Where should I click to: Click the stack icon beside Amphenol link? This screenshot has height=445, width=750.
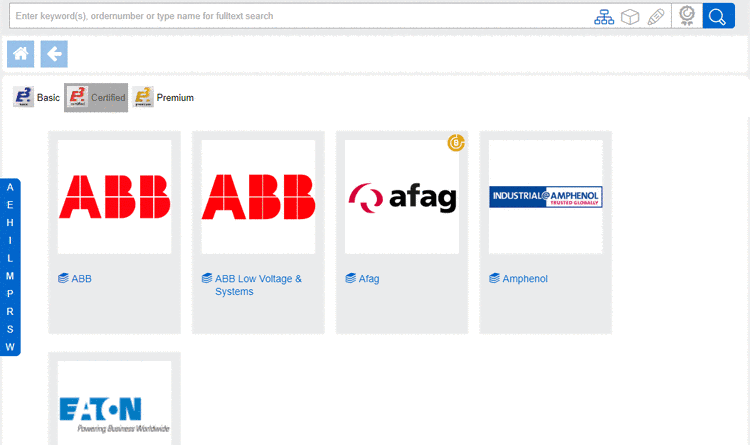(494, 278)
